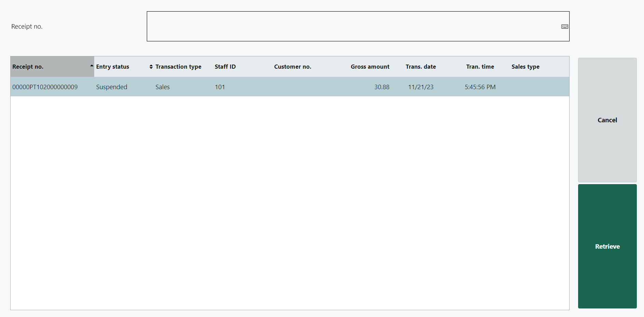
Task: Select receipt 00000PT102000000009
Action: point(45,87)
